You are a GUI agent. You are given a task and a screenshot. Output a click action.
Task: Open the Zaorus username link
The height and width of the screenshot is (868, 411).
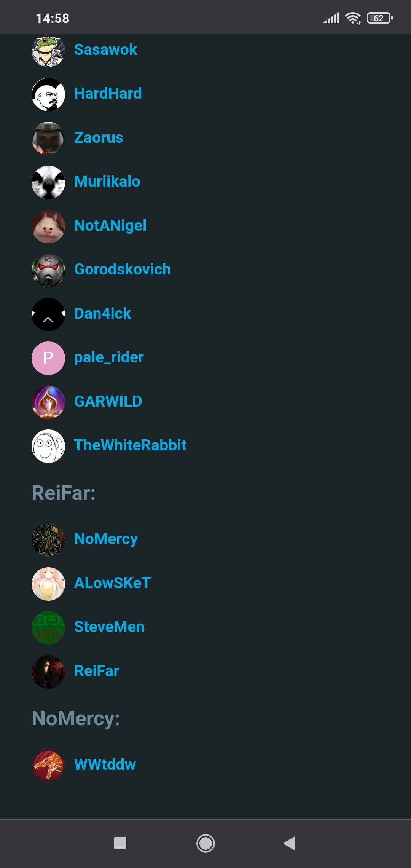tap(99, 137)
